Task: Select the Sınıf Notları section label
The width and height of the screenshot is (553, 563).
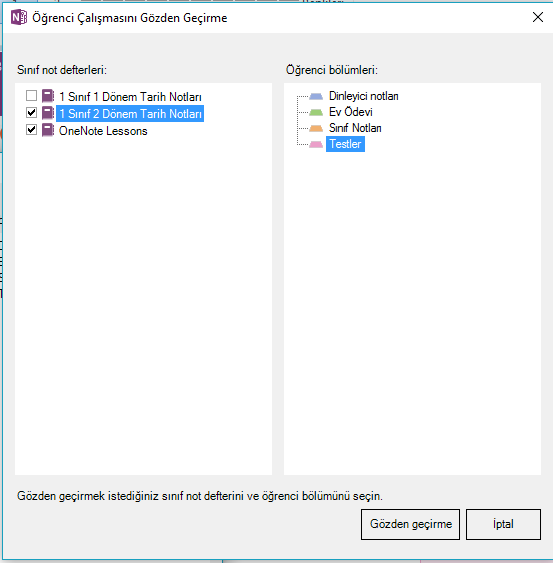Action: point(355,128)
